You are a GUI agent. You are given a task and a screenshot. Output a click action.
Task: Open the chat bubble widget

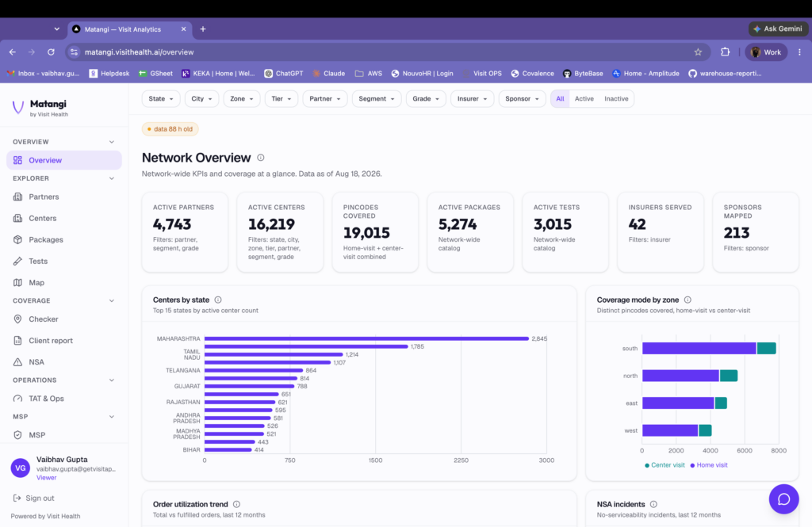pos(783,499)
